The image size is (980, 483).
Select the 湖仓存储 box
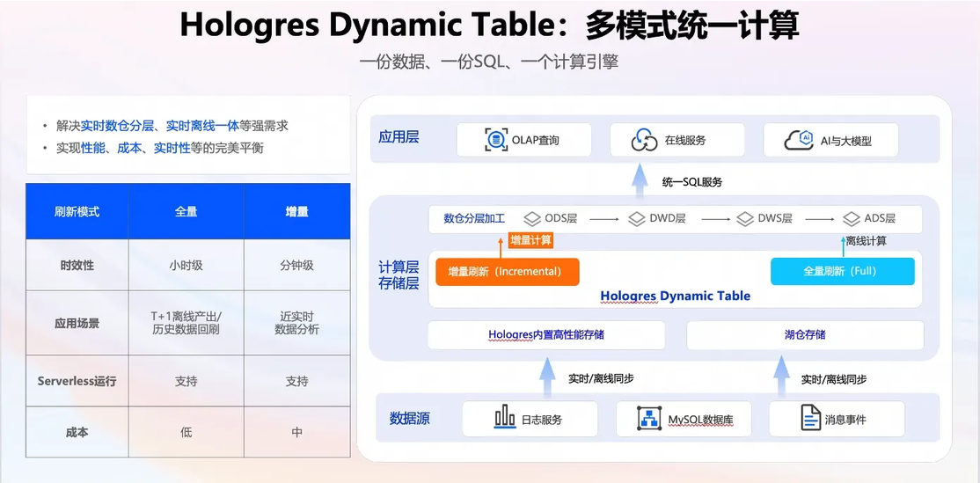pos(805,335)
